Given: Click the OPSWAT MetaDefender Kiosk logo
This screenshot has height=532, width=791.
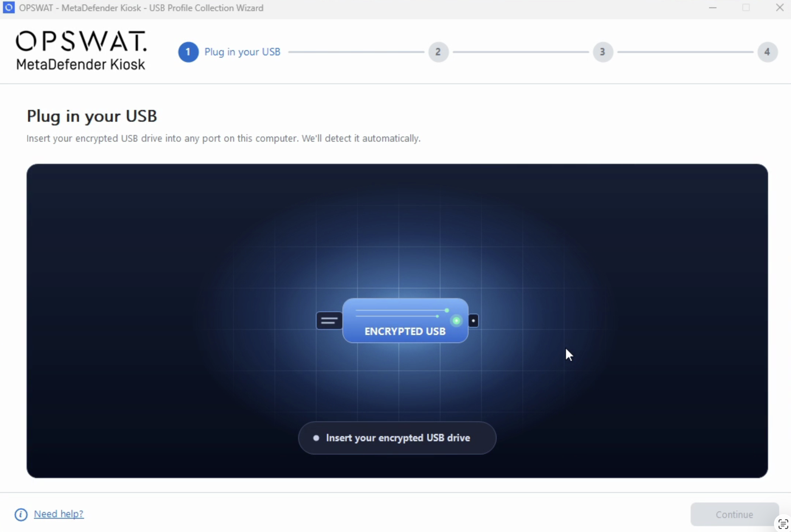Looking at the screenshot, I should tap(81, 51).
